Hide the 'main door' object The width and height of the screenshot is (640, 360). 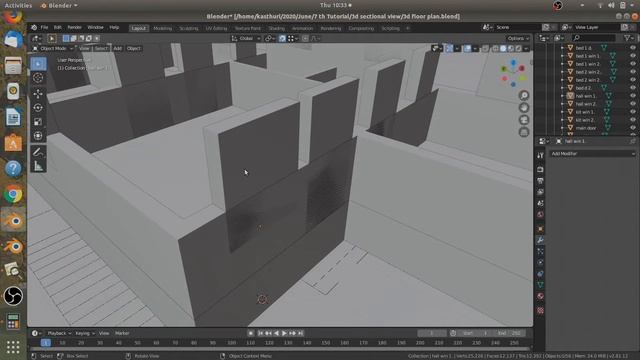633,128
